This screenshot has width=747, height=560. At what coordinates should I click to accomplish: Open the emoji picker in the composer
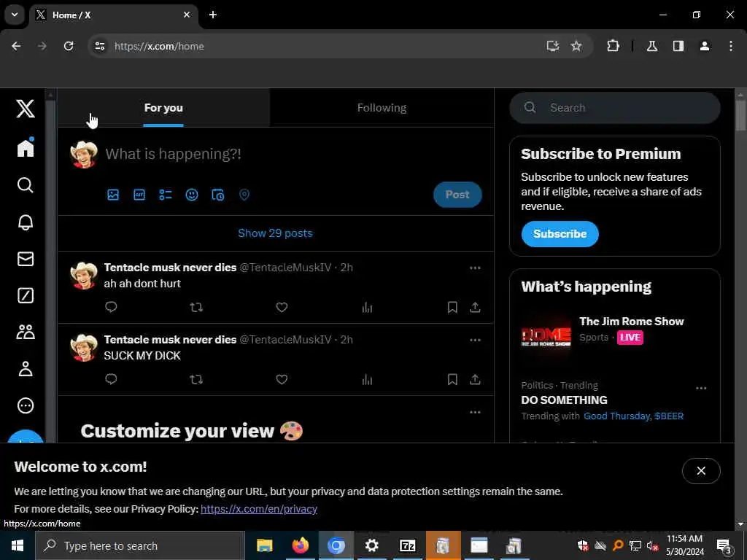pos(192,194)
